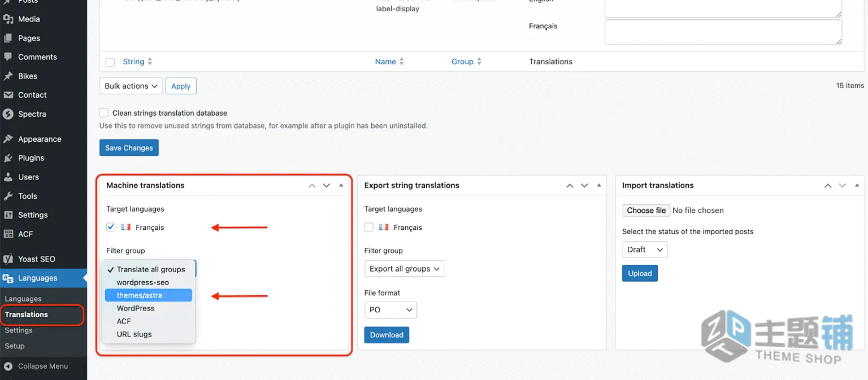Viewport: 868px width, 380px height.
Task: Check Français in Export string translations
Action: pos(369,227)
